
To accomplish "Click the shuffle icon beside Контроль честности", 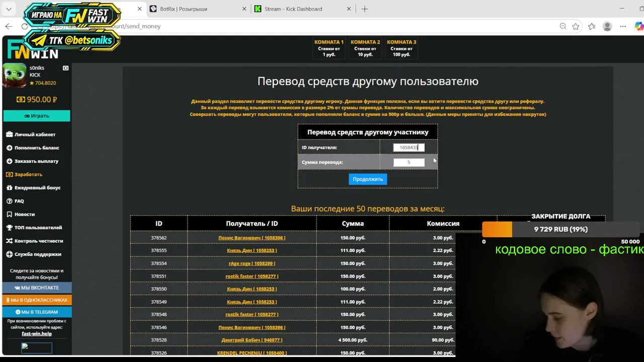I will 9,241.
